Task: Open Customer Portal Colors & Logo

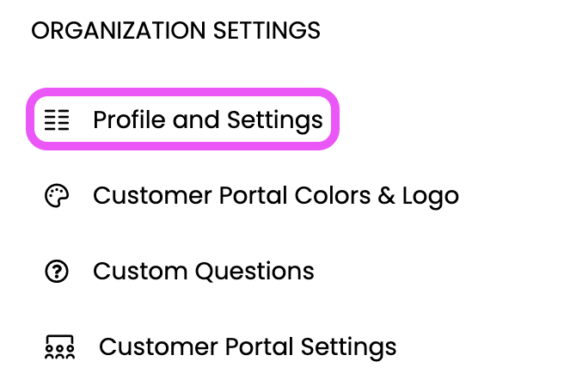Action: pos(252,196)
